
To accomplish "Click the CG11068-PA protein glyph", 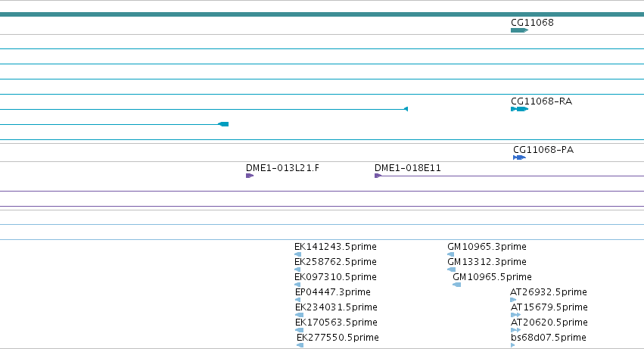I will 520,157.
